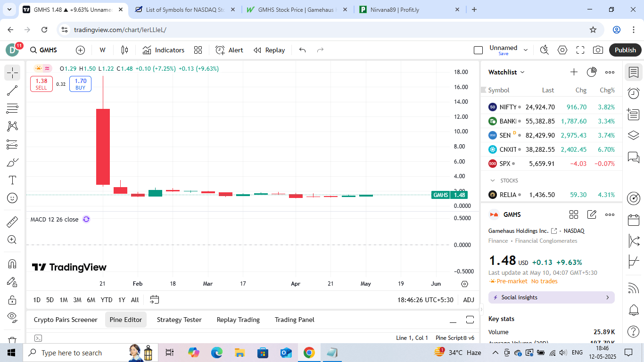
Task: Click the Publish button
Action: click(625, 50)
